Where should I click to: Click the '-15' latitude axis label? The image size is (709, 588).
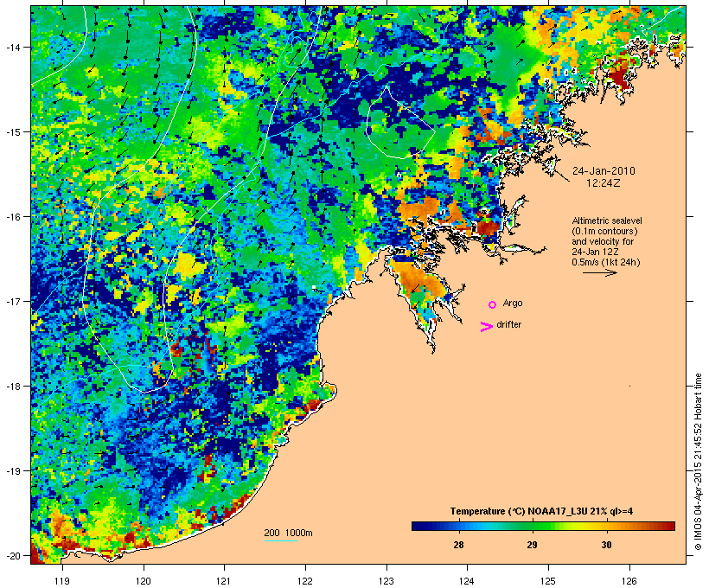point(12,131)
